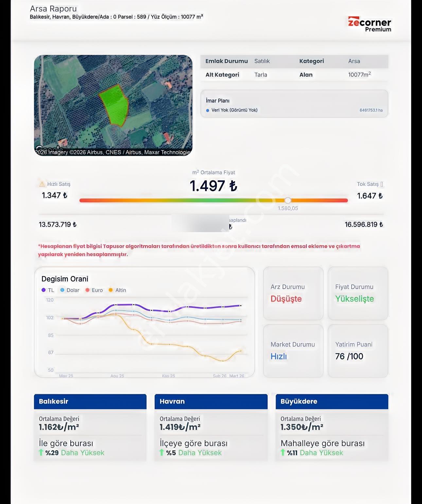Click the highlighted green parcel on the map

pyautogui.click(x=114, y=105)
